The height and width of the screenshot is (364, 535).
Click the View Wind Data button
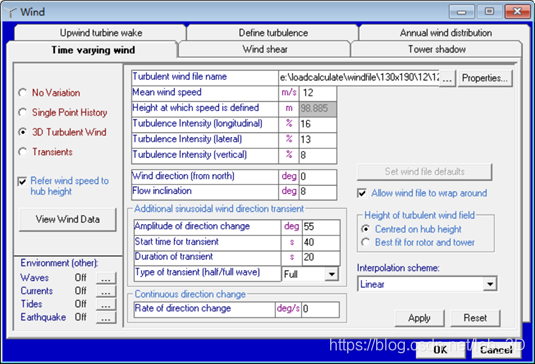68,219
